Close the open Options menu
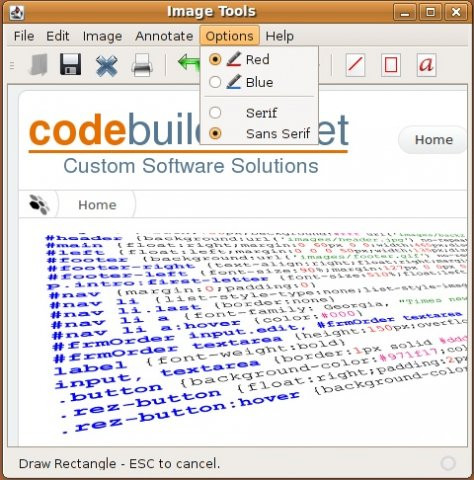The width and height of the screenshot is (474, 480). point(229,36)
